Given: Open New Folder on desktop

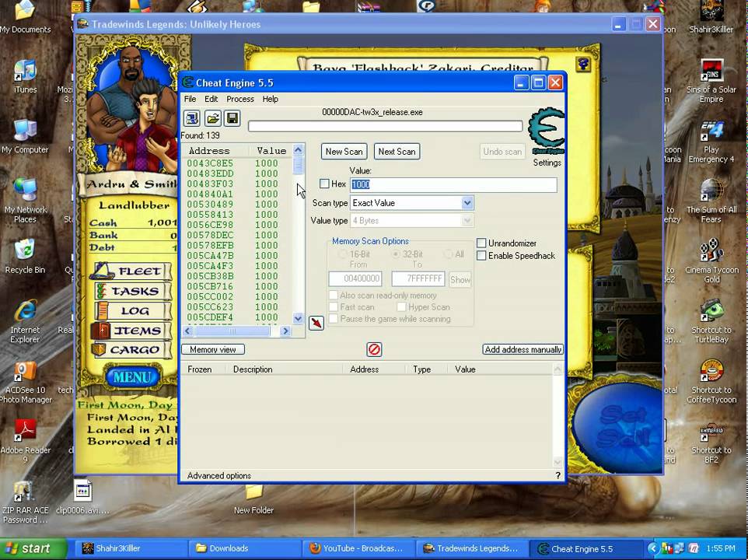Looking at the screenshot, I should (x=253, y=499).
